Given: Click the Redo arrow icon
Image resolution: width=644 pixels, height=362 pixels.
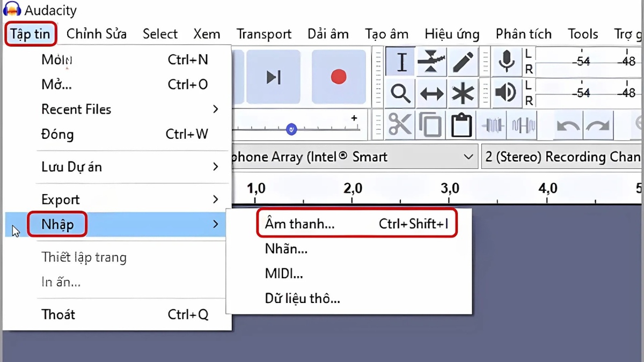Looking at the screenshot, I should click(598, 126).
